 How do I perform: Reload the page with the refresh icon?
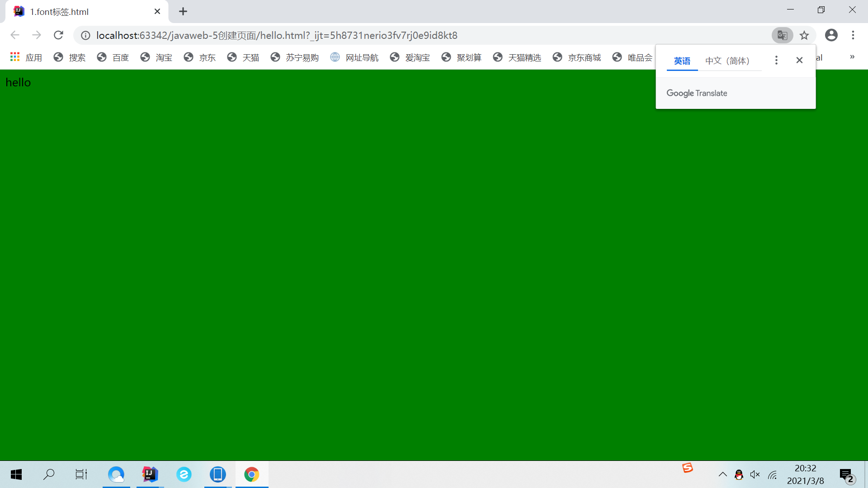point(58,35)
